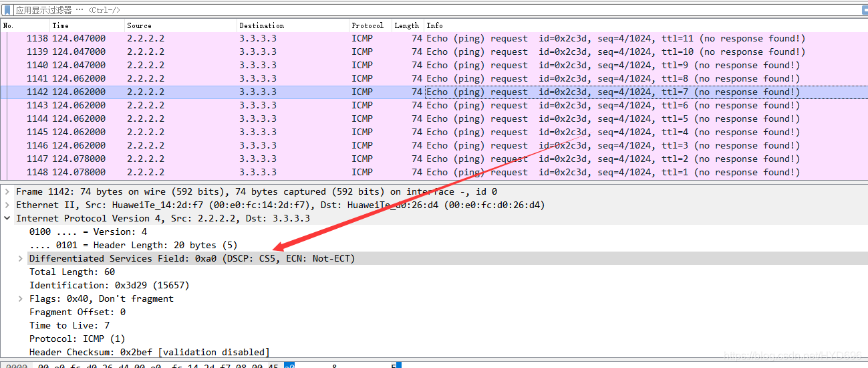Click the 3.3.3.3 destination of packet 1144
Screen dimensions: 868x368
[x=258, y=119]
